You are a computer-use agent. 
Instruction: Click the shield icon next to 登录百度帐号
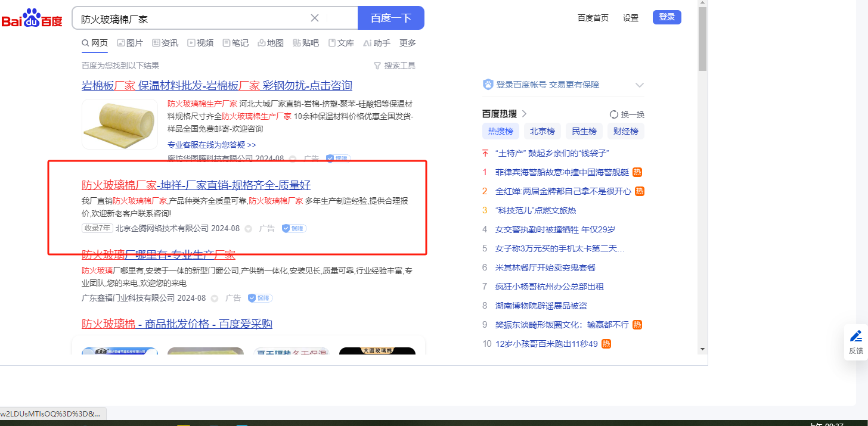[x=488, y=85]
